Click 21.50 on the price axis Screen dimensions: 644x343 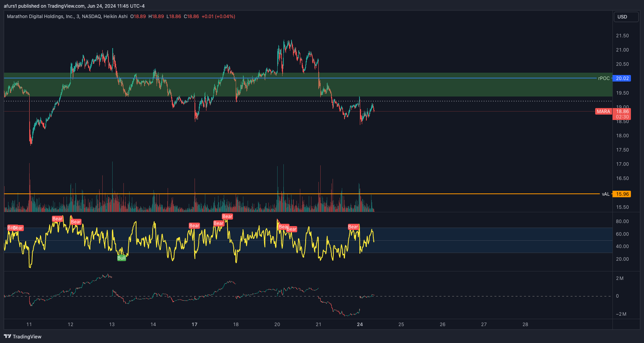pyautogui.click(x=622, y=36)
